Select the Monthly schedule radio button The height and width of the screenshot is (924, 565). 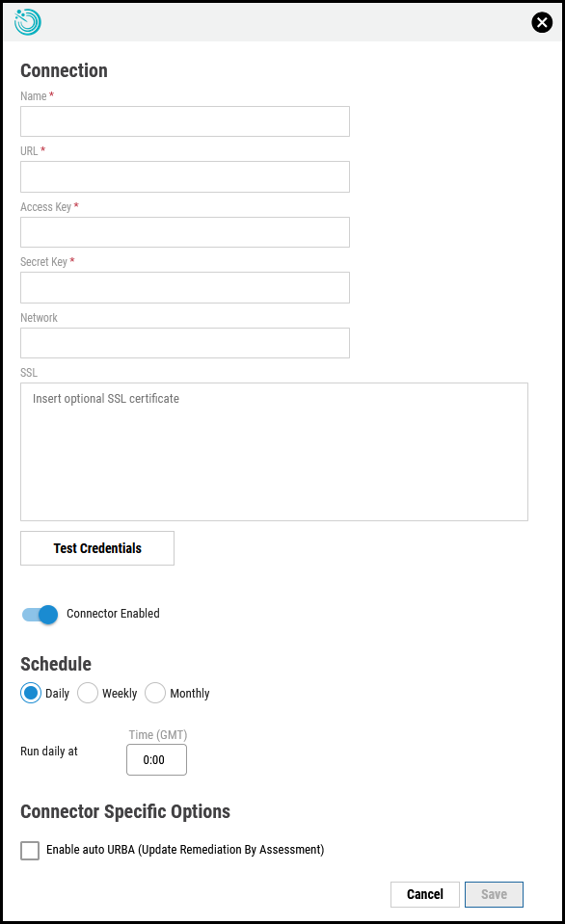[154, 693]
